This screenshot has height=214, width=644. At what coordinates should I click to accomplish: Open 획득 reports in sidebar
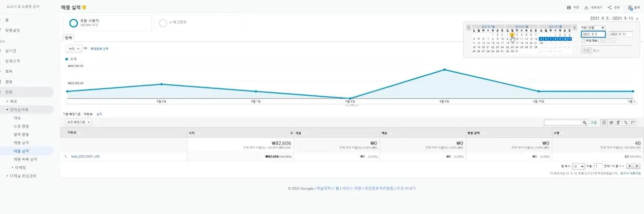[9, 71]
